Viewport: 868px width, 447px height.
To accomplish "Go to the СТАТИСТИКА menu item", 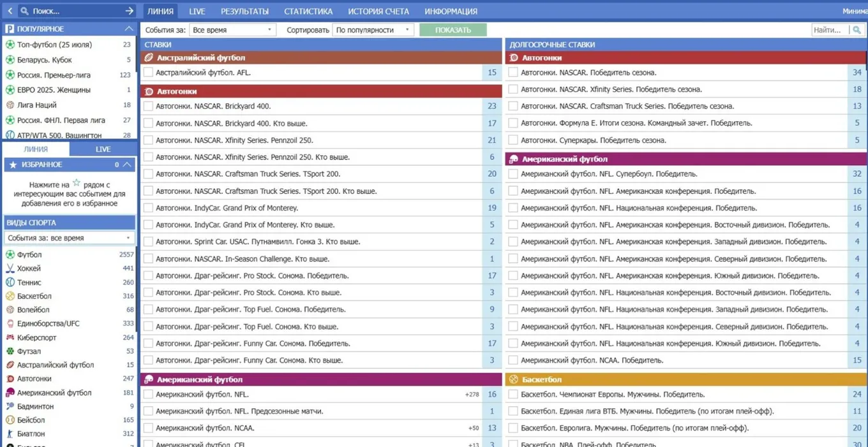I will pos(308,11).
